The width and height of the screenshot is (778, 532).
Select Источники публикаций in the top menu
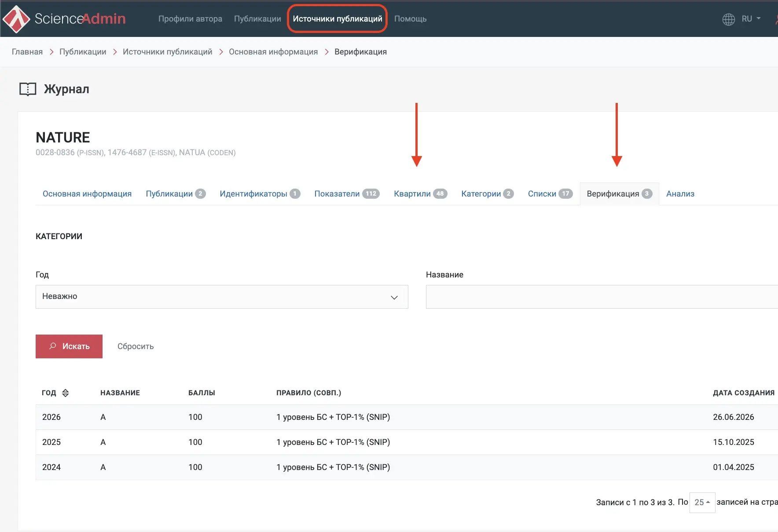(x=338, y=19)
